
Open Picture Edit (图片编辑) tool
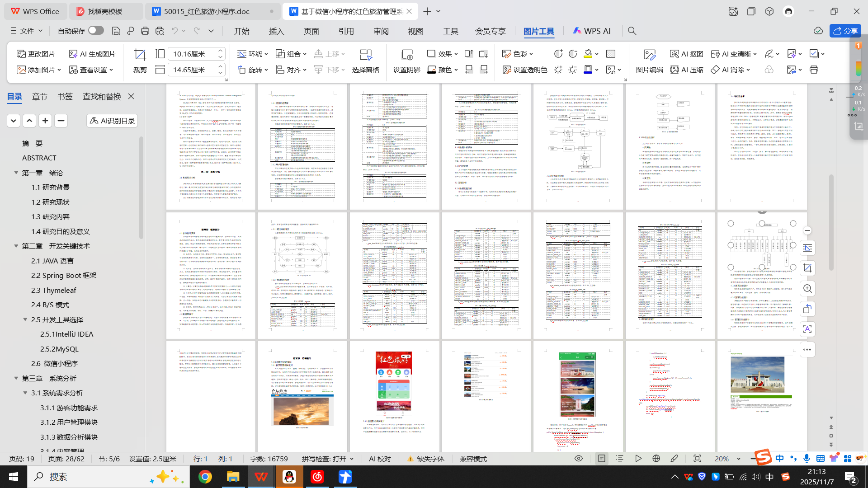[x=649, y=55]
